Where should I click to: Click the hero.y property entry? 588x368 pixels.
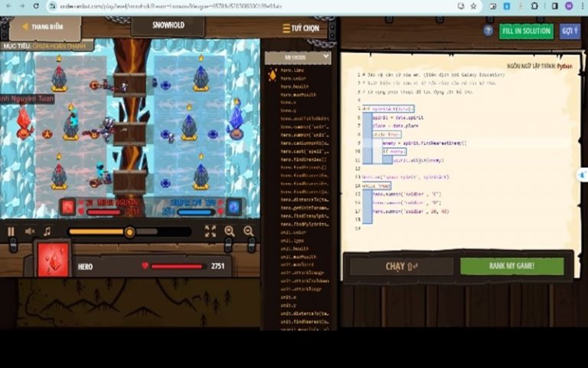(x=288, y=110)
